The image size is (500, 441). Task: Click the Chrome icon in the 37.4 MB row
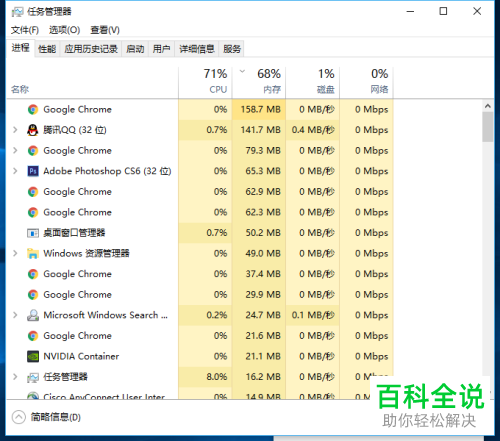[33, 274]
